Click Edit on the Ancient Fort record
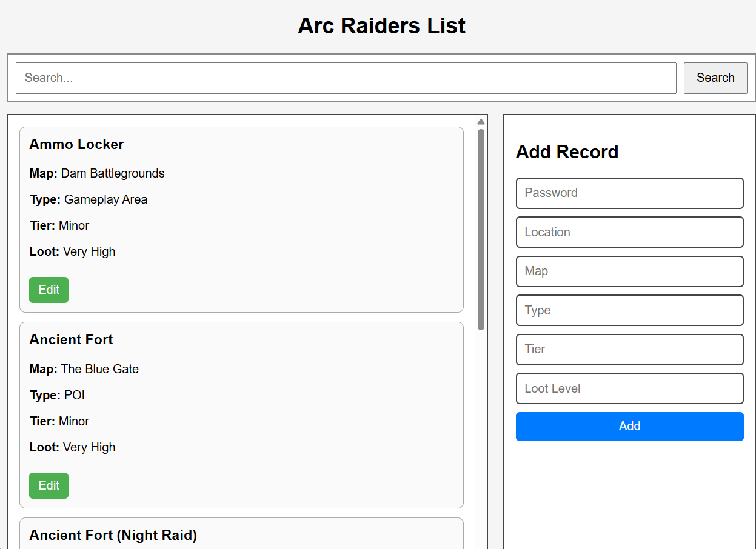Viewport: 756px width, 549px height. 49,485
